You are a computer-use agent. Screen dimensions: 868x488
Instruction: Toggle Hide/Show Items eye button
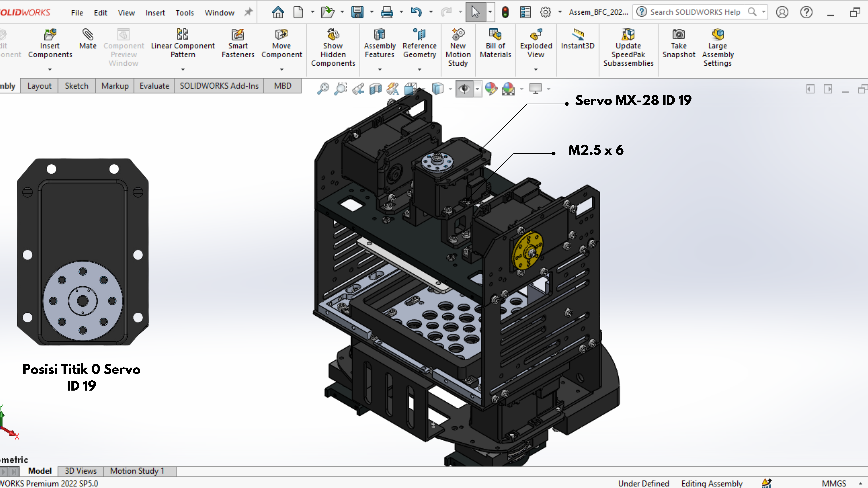pos(465,89)
